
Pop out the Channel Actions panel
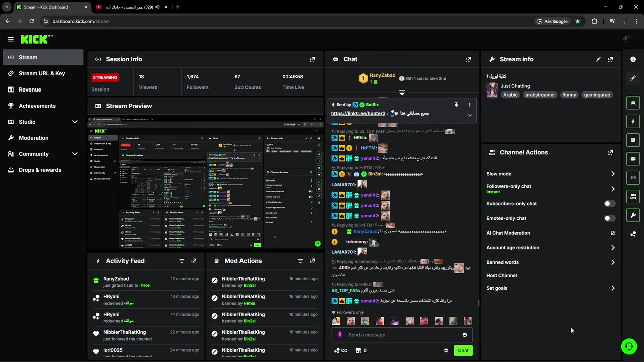(x=610, y=152)
